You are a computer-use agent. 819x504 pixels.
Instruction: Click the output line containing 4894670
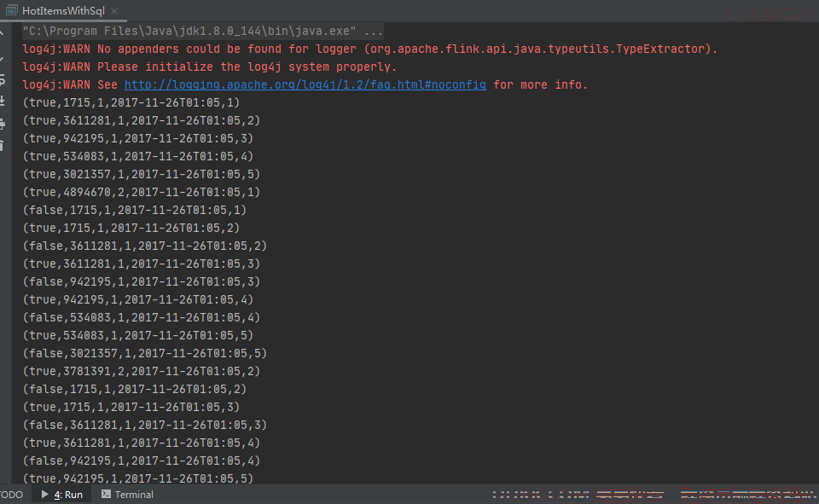coord(141,192)
